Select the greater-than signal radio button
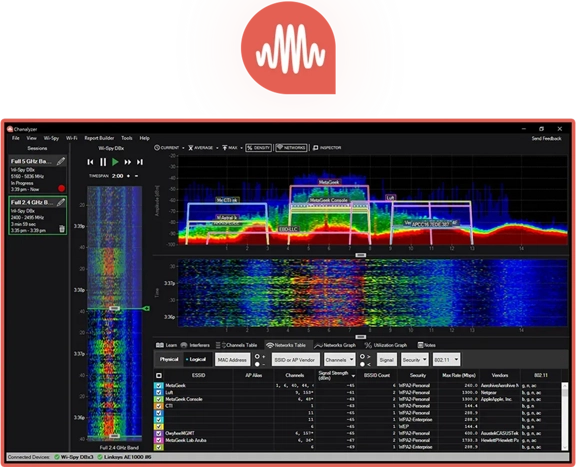The height and width of the screenshot is (467, 576). point(363,356)
